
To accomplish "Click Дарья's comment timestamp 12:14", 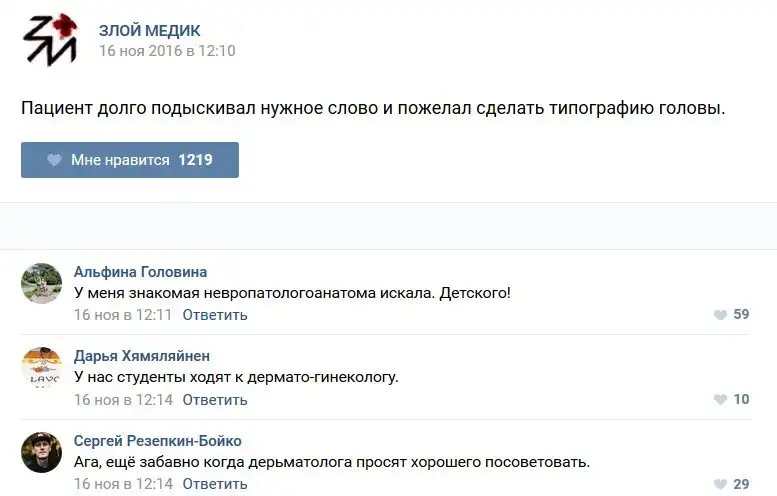I will 123,400.
